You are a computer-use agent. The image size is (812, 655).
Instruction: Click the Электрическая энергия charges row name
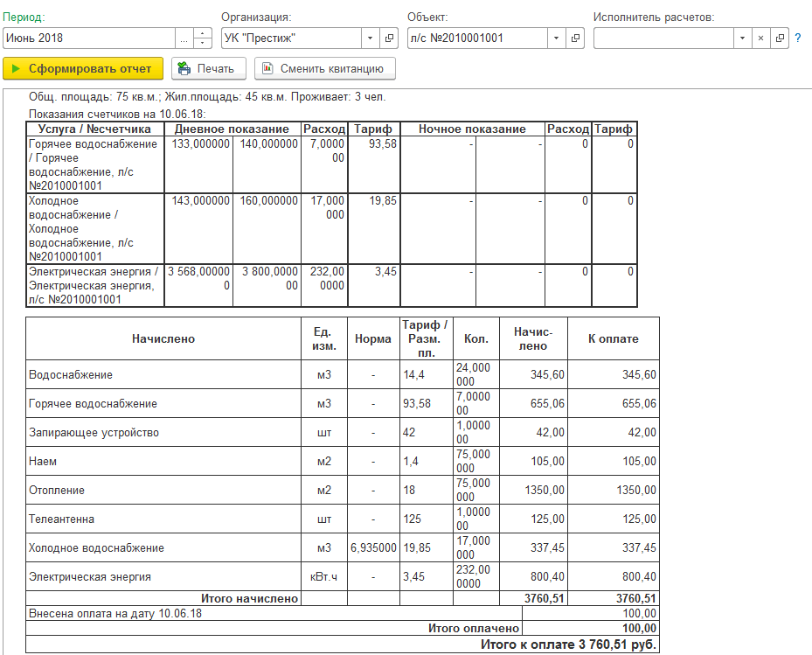coord(89,577)
